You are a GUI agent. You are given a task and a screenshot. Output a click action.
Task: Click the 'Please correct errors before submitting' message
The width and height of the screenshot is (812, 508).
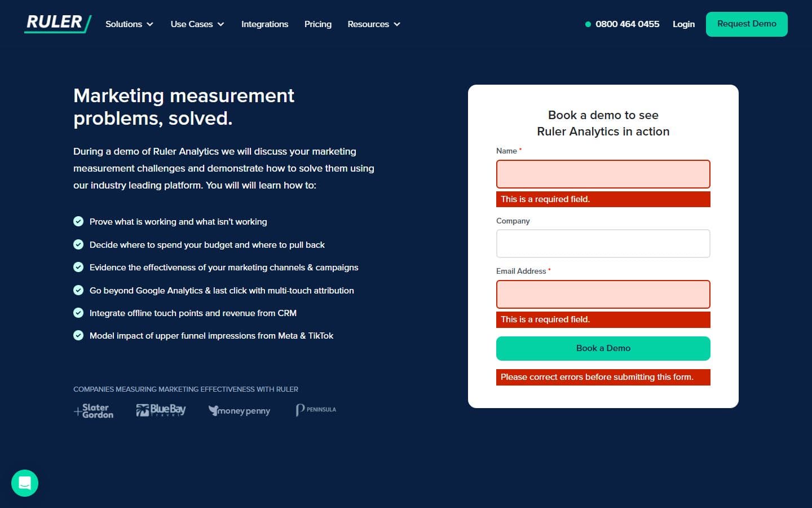[x=603, y=377]
